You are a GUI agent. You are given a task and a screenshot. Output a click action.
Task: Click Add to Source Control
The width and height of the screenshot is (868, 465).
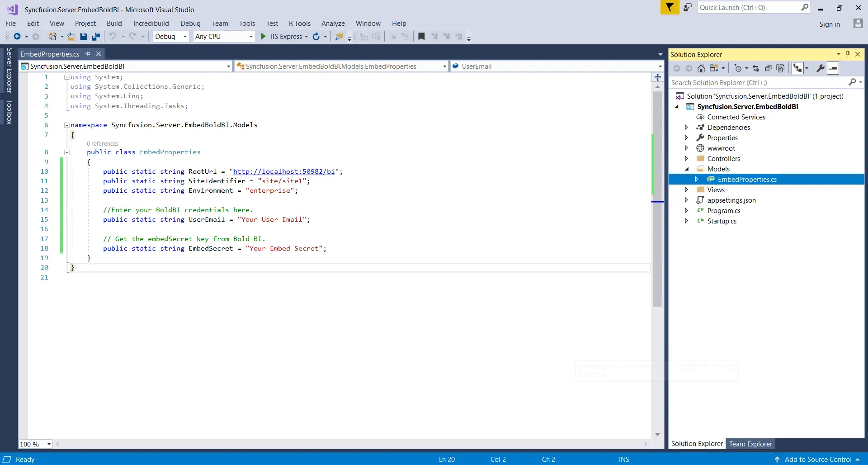pyautogui.click(x=818, y=460)
